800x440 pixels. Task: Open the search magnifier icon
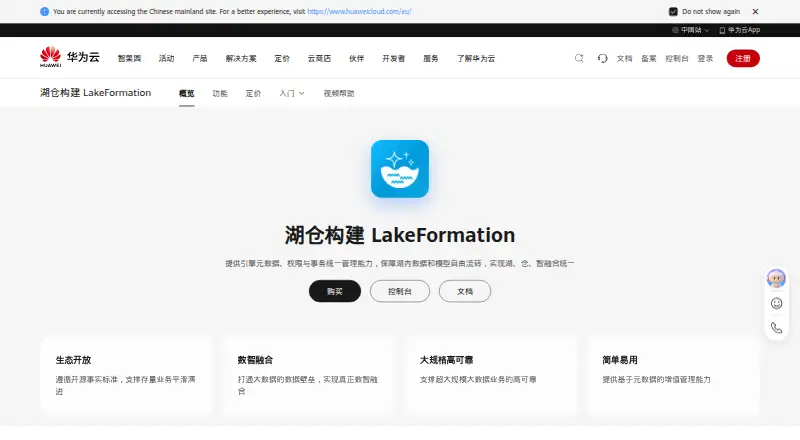pyautogui.click(x=579, y=58)
